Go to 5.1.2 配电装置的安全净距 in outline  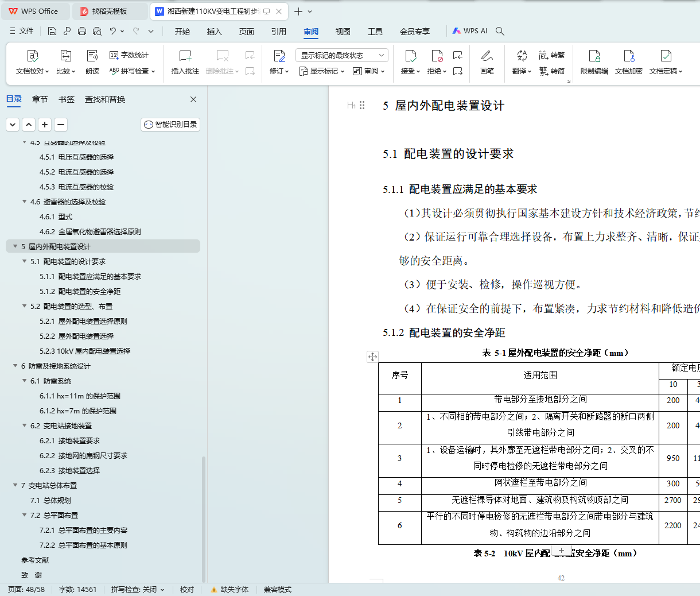(x=80, y=291)
